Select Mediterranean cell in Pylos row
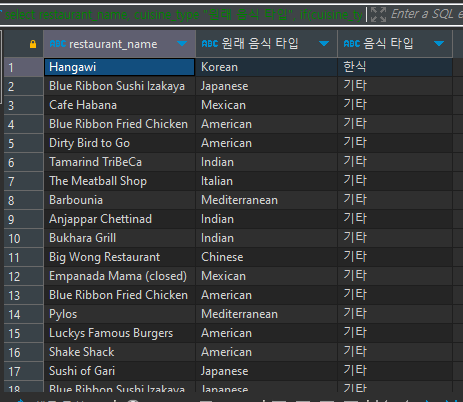This screenshot has height=402, width=463. (x=267, y=314)
